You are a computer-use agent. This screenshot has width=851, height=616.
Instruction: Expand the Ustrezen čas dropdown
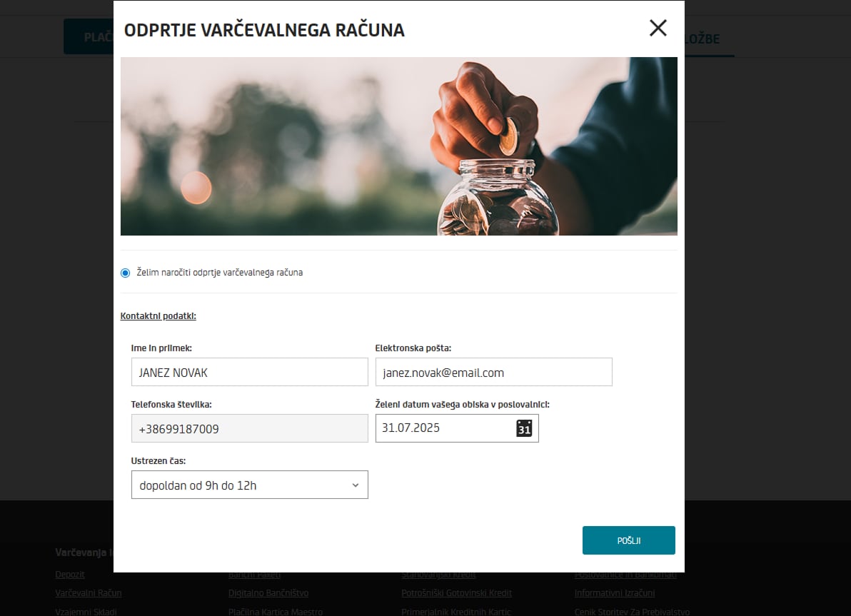[x=250, y=485]
